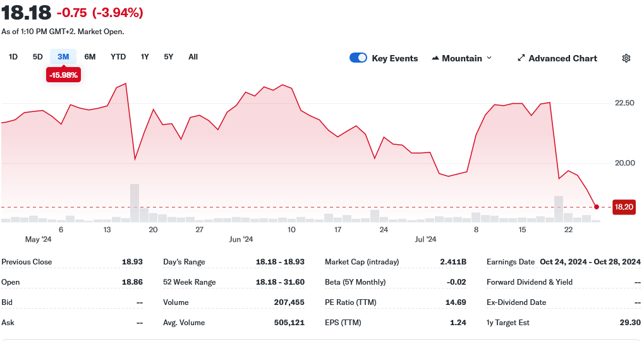Switch chart to YTD range
This screenshot has height=341, width=644.
[118, 57]
